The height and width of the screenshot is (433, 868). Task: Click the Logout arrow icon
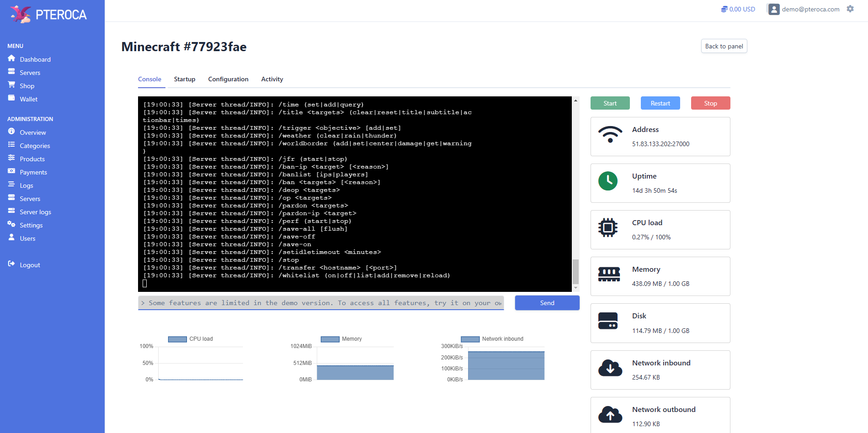click(x=11, y=264)
